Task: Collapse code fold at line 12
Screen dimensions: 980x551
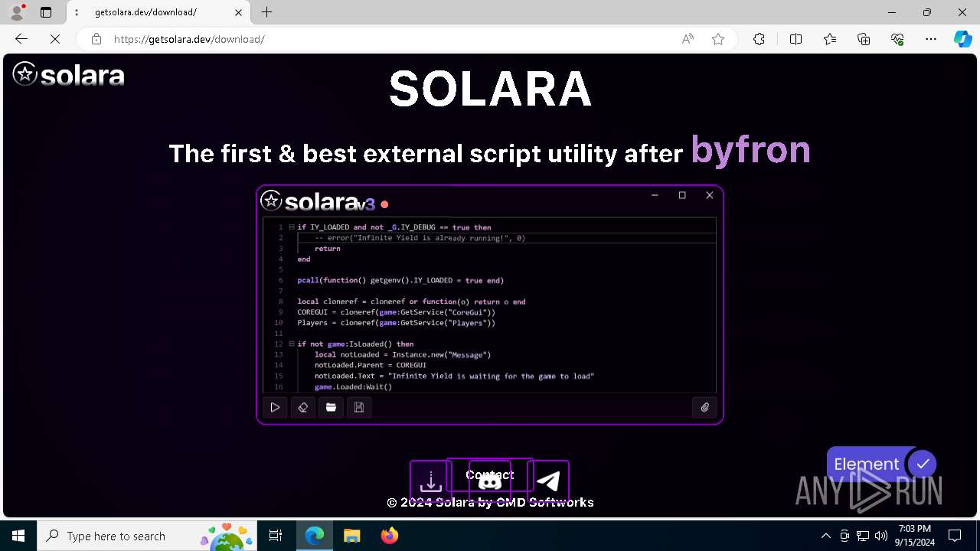Action: [x=292, y=344]
